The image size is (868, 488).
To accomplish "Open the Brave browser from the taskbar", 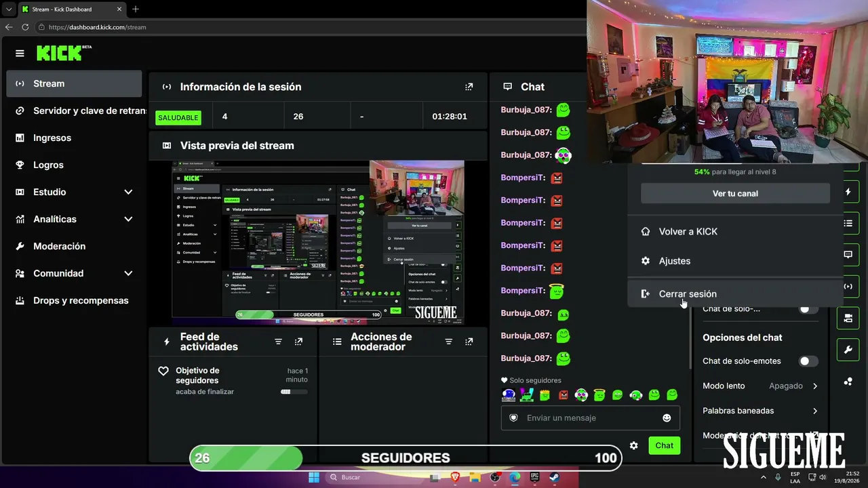I will (455, 477).
